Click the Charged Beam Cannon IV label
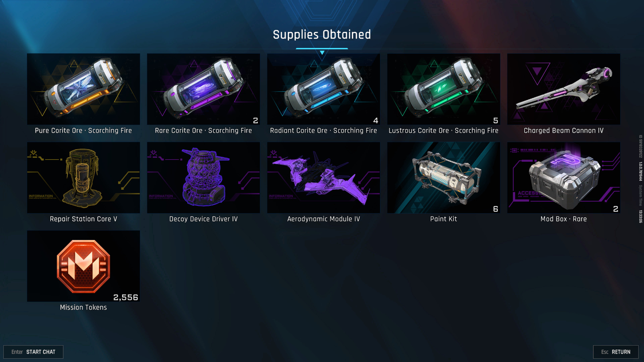This screenshot has width=644, height=362. click(563, 130)
